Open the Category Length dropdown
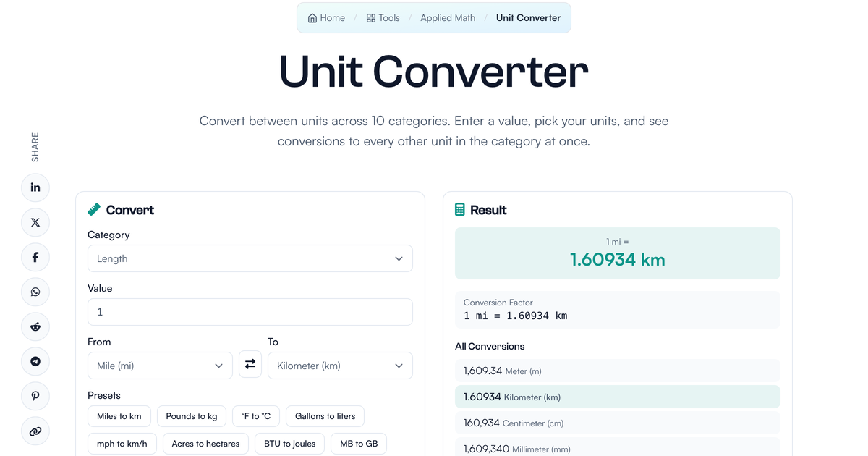This screenshot has height=456, width=868. coord(250,258)
